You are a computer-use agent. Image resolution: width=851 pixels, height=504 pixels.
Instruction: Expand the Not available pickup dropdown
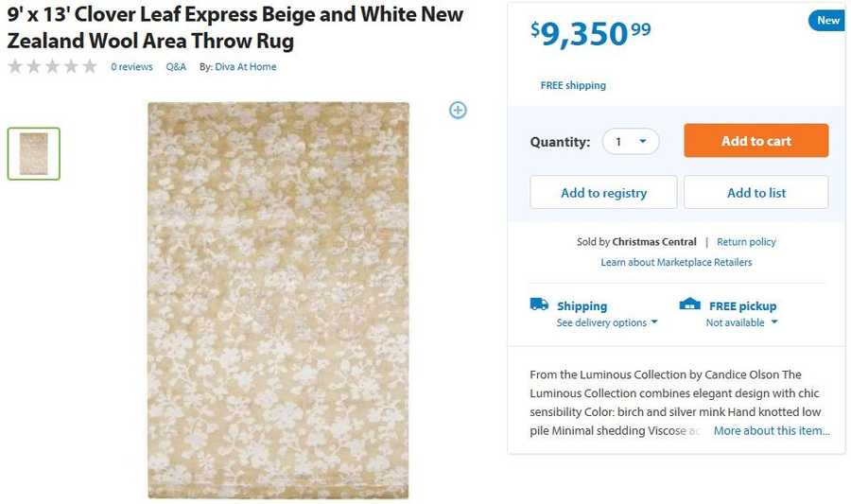[741, 322]
